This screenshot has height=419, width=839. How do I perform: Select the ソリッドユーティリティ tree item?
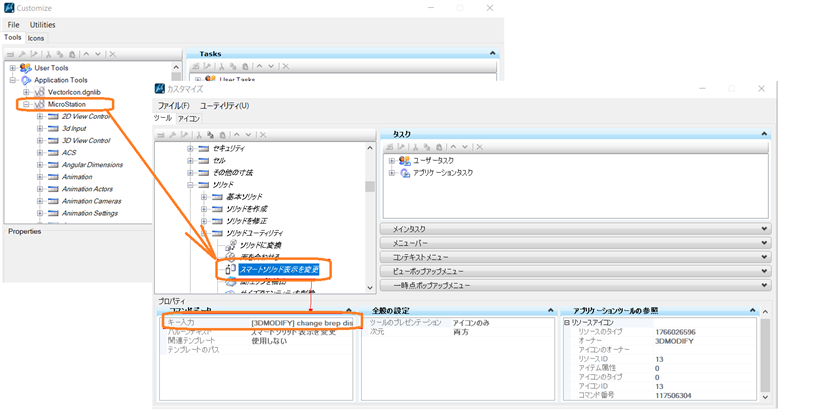coord(255,233)
